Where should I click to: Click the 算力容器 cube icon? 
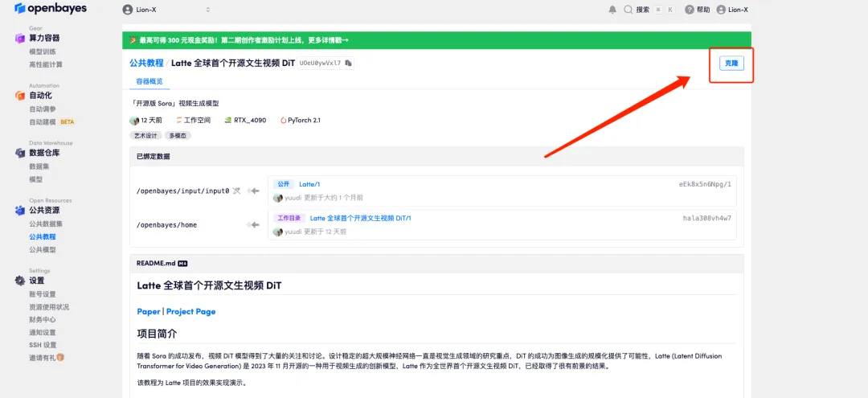coord(20,38)
